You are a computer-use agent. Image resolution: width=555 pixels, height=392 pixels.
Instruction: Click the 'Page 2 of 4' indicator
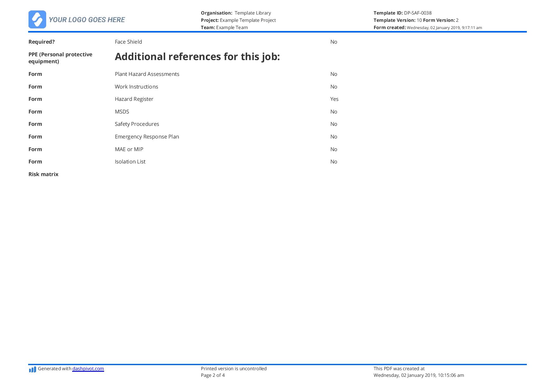(213, 375)
